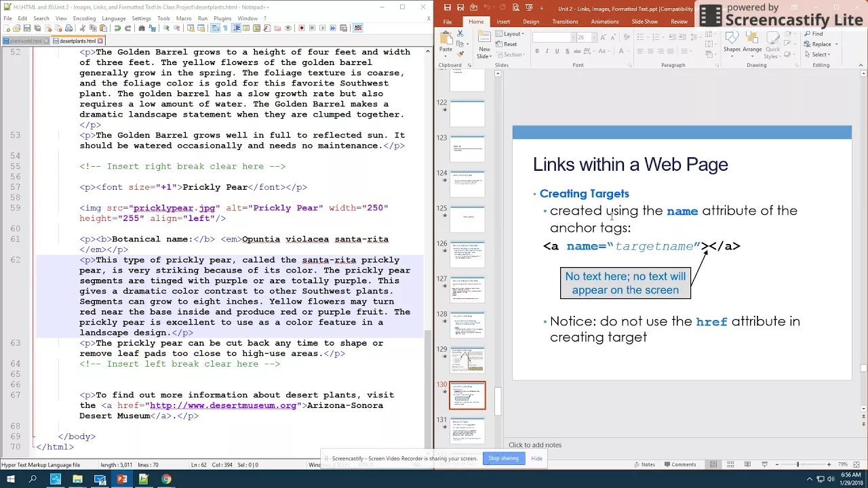Open the Encoding menu in Notepad++
Viewport: 868px width, 488px height.
(84, 18)
